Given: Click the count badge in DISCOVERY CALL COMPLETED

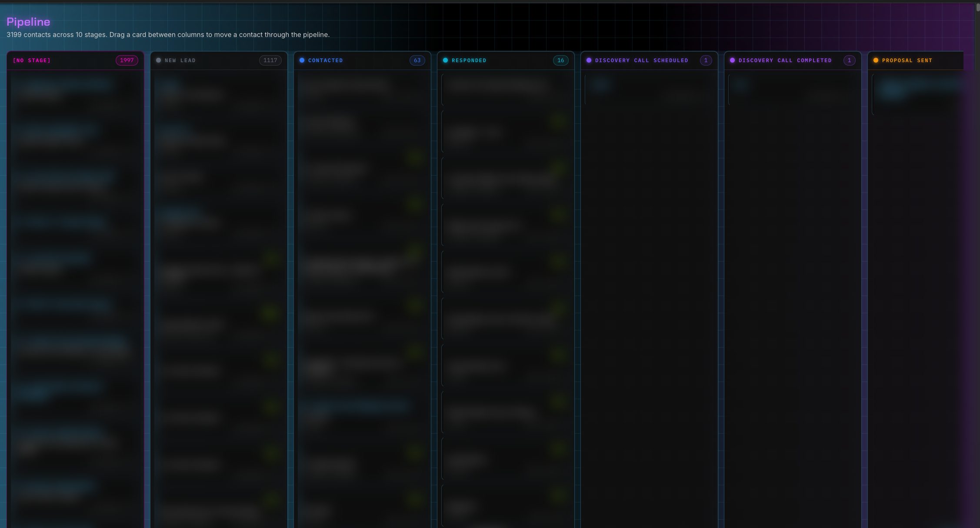Looking at the screenshot, I should point(850,60).
